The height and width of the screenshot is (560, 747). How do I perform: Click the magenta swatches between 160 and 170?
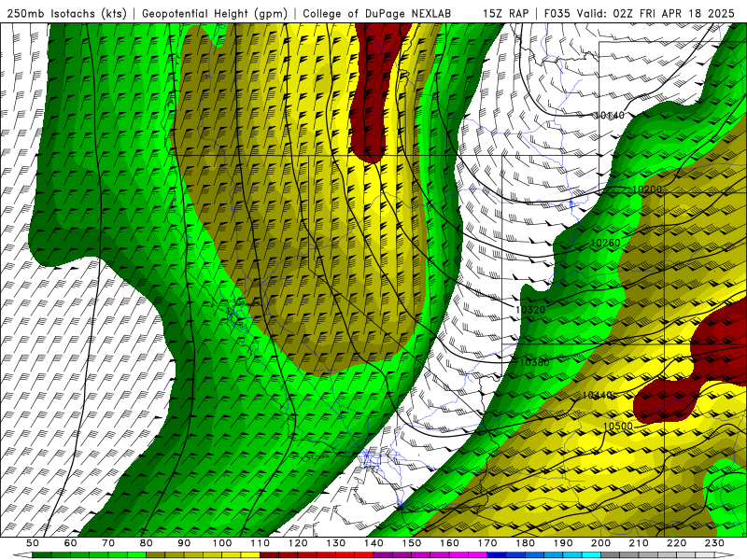pos(469,555)
